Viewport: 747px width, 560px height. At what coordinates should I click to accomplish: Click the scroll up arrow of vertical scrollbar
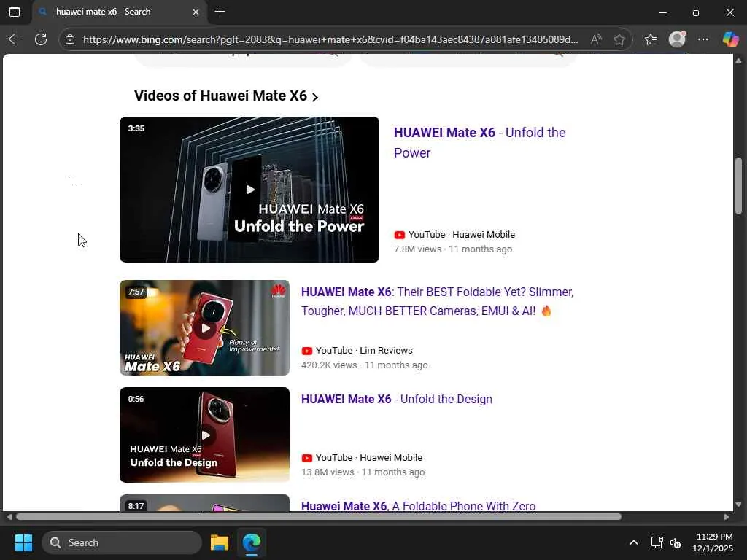pyautogui.click(x=738, y=60)
